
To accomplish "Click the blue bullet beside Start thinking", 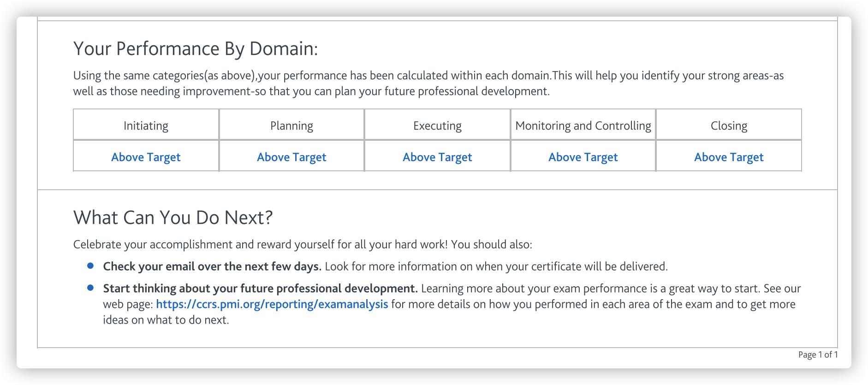I will point(90,288).
